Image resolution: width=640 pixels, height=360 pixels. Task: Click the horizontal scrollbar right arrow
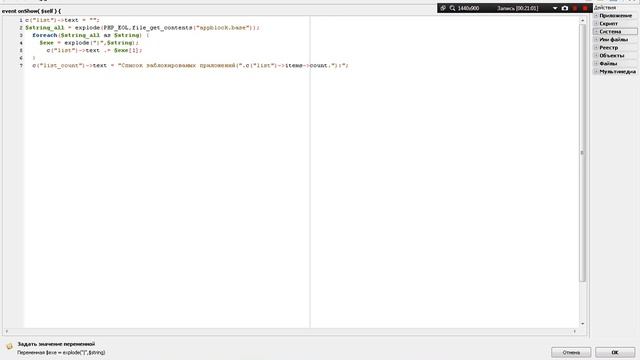pyautogui.click(x=575, y=331)
